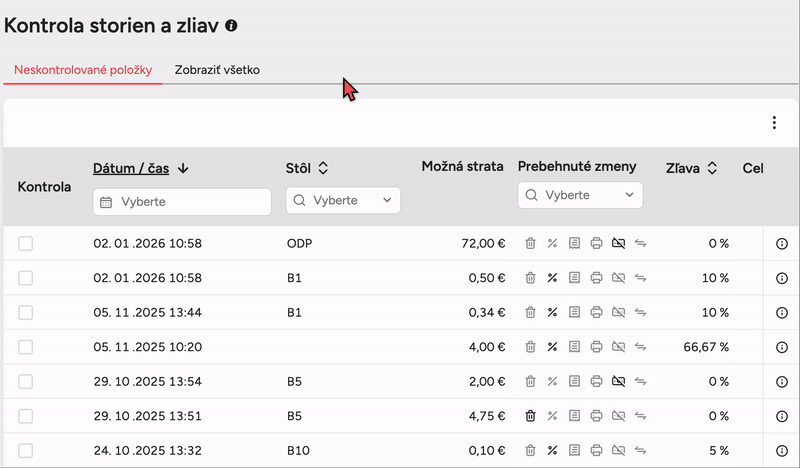This screenshot has height=468, width=800.
Task: Open the info detail for the ODP row
Action: pyautogui.click(x=782, y=243)
